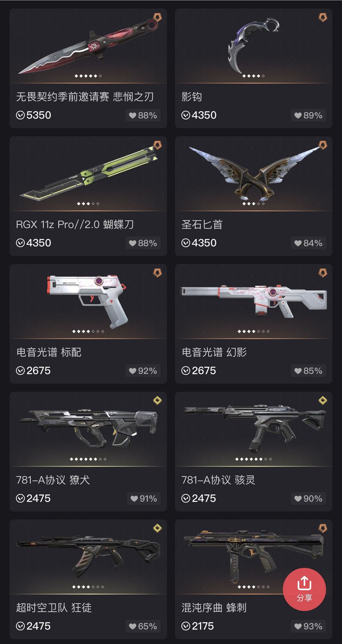This screenshot has height=644, width=342.
Task: Like the 电音光谱 标配 skin at 92%
Action: pyautogui.click(x=143, y=371)
